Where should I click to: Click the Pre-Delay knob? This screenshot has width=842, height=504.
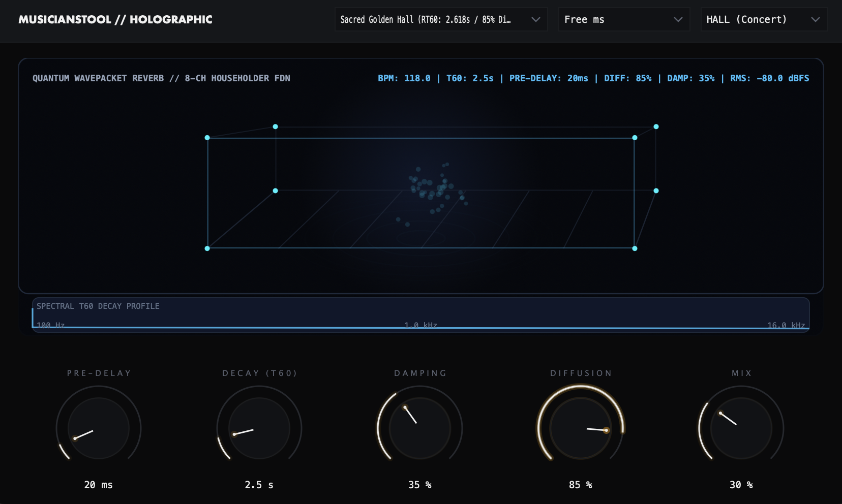(99, 428)
